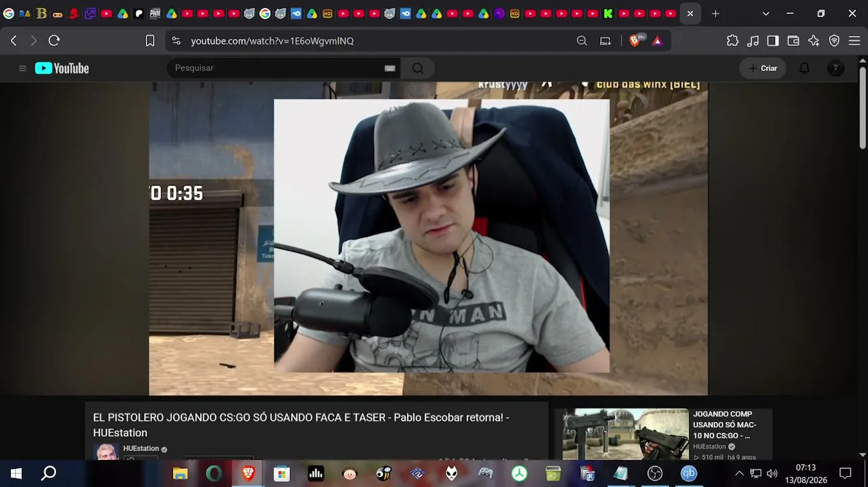Open Microsoft Store from the taskbar
The width and height of the screenshot is (868, 487).
click(282, 473)
